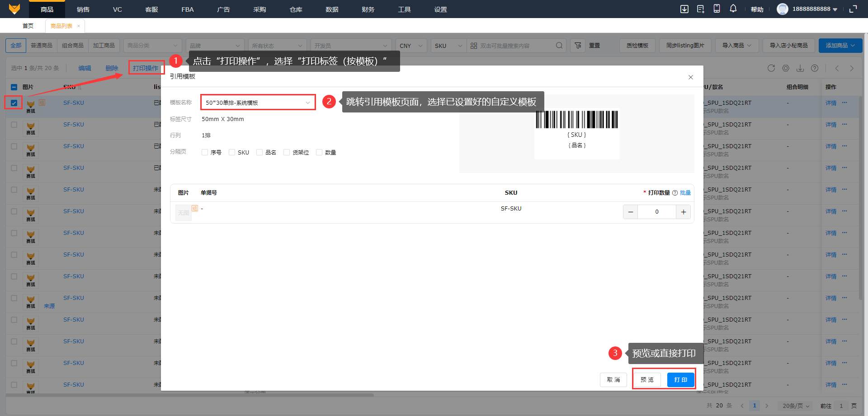Click the 打印 button

pos(680,380)
